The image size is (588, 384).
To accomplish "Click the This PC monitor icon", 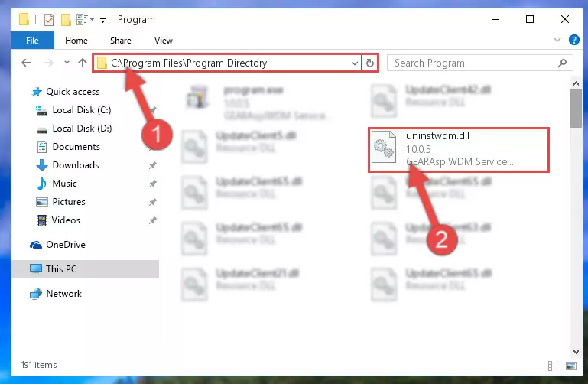I will coord(36,269).
